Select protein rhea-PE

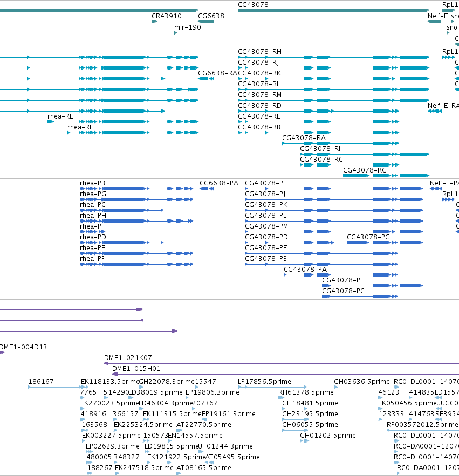coord(93,248)
